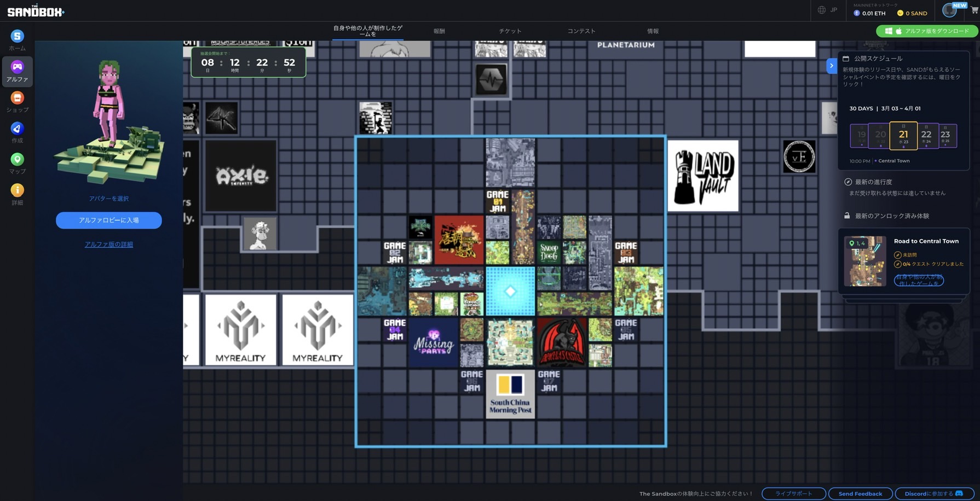
Task: Click the ライブサポート button
Action: click(x=794, y=493)
